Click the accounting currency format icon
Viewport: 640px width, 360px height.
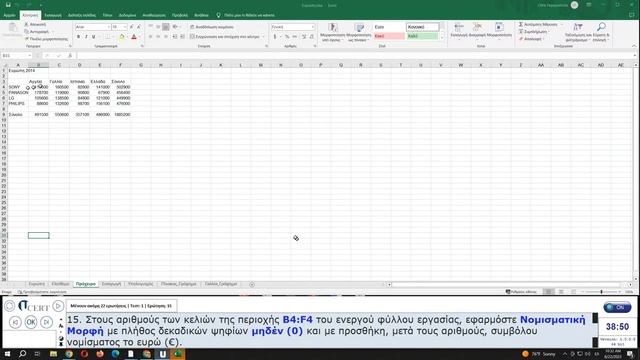pyautogui.click(x=275, y=37)
